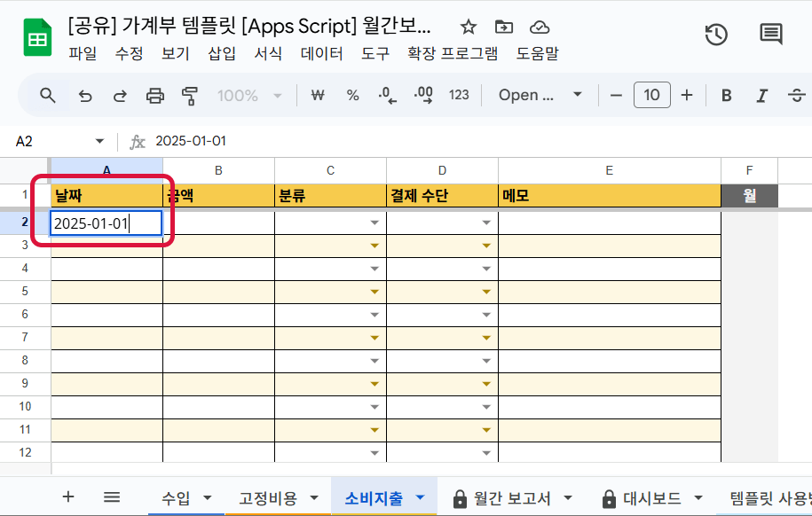Print the spreadsheet
This screenshot has height=516, width=812.
155,96
